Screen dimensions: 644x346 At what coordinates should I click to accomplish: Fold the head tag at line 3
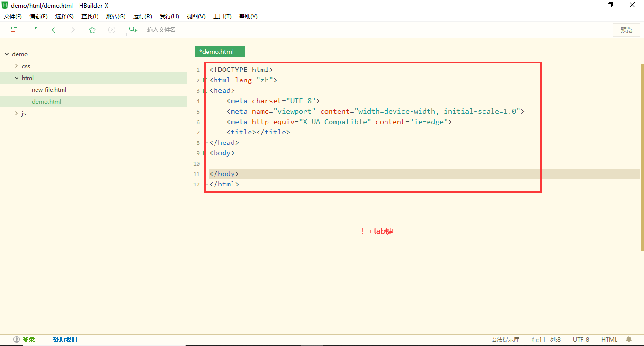pos(206,91)
